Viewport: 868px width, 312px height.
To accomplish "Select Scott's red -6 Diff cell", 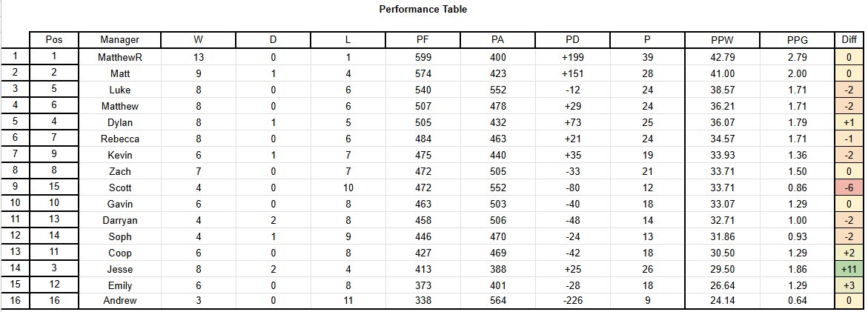I will [x=849, y=187].
